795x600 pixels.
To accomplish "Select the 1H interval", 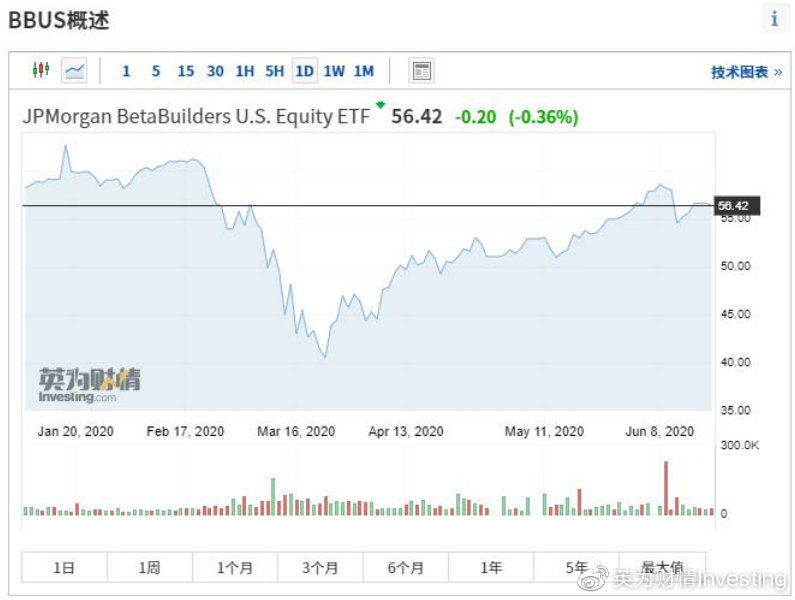I will click(244, 71).
